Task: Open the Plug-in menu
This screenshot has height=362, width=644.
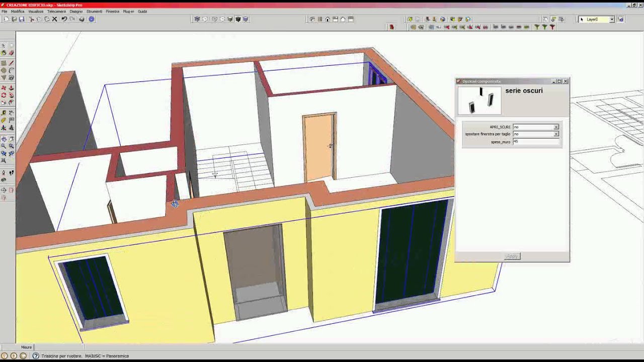Action: tap(128, 11)
